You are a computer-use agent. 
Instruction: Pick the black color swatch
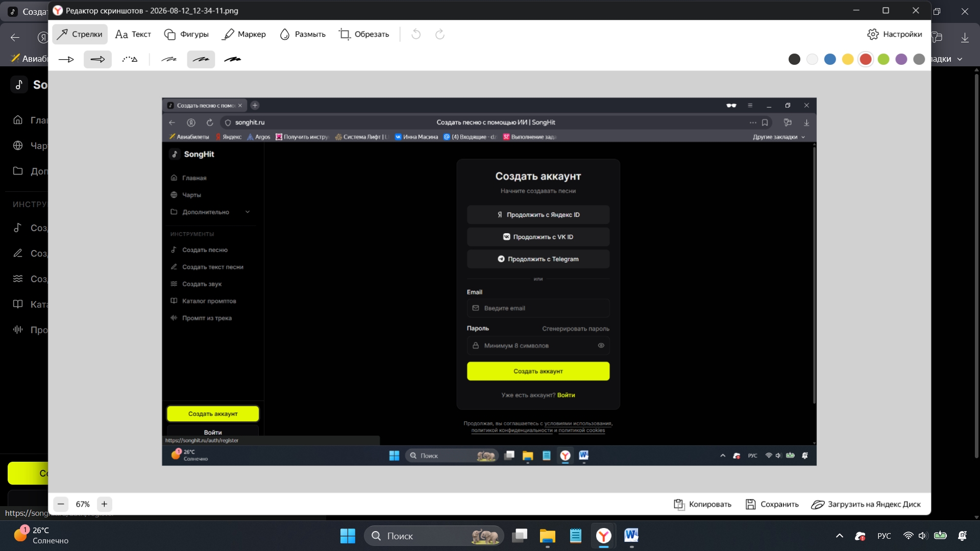click(794, 59)
